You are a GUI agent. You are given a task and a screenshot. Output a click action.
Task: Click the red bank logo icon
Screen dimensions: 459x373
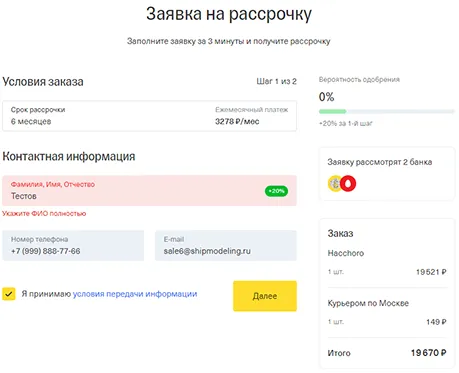348,183
